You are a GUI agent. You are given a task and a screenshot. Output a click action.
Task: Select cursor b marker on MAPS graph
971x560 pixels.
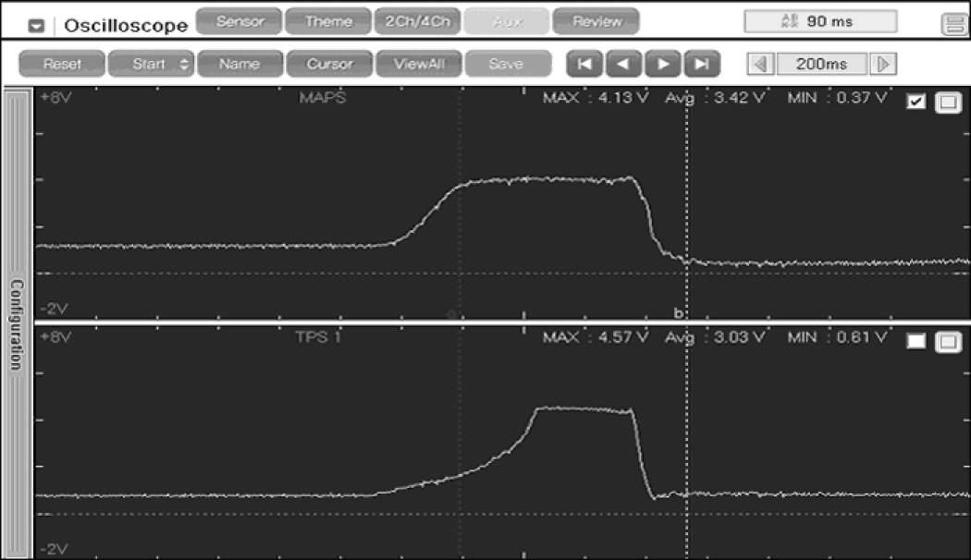679,313
